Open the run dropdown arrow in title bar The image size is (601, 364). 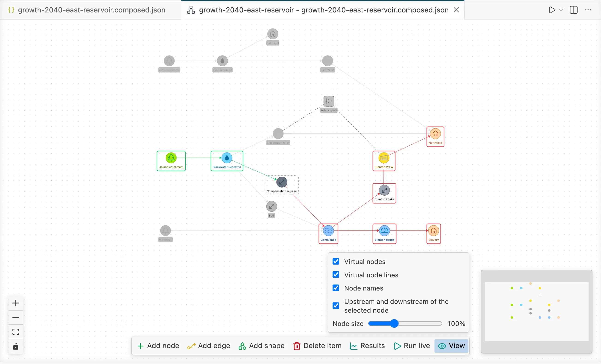click(x=561, y=10)
